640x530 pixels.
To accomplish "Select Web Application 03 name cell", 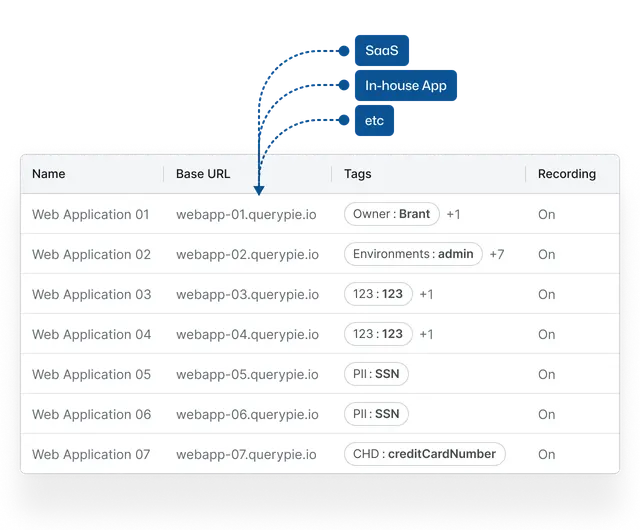I will 91,294.
